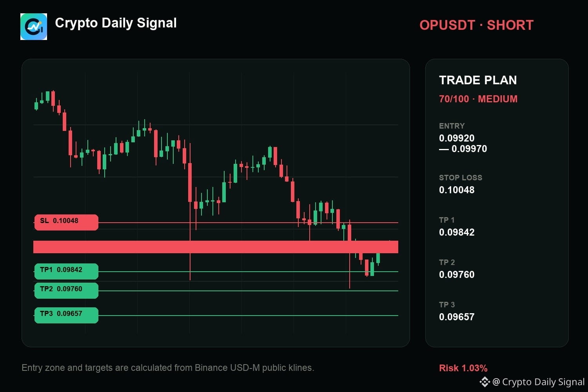This screenshot has width=588, height=392.
Task: Click the red entry zone band
Action: (216, 247)
